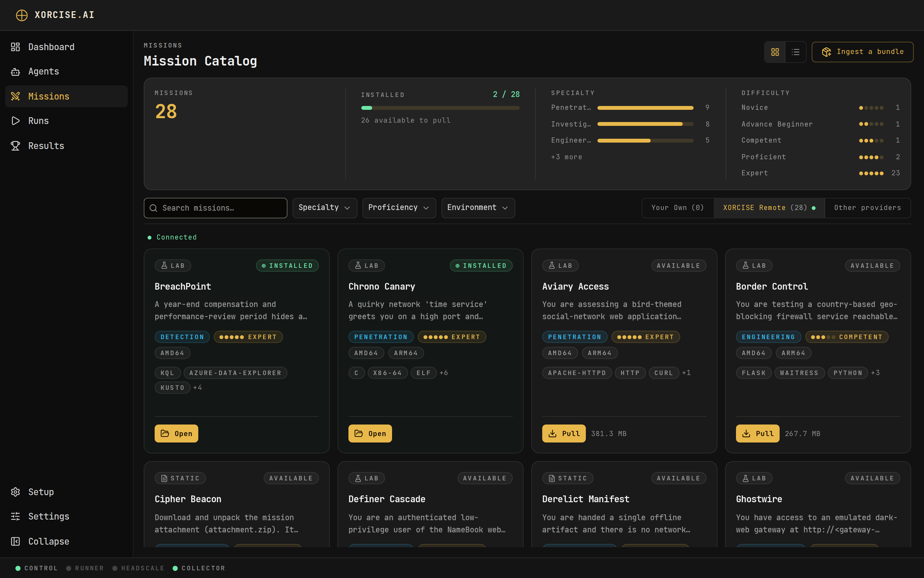Click the Settings sliders icon
Viewport: 924px width, 578px height.
point(15,516)
